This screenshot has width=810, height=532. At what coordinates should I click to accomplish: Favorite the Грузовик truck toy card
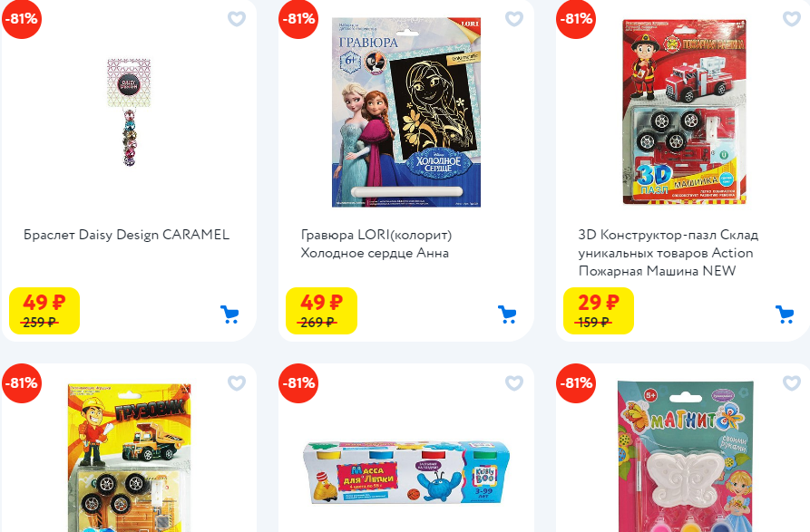pyautogui.click(x=237, y=382)
